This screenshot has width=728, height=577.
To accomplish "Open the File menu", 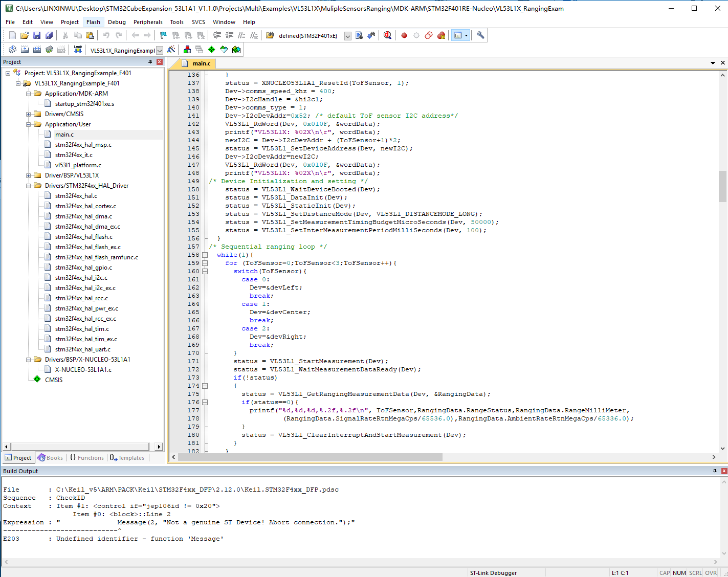I will coord(10,22).
